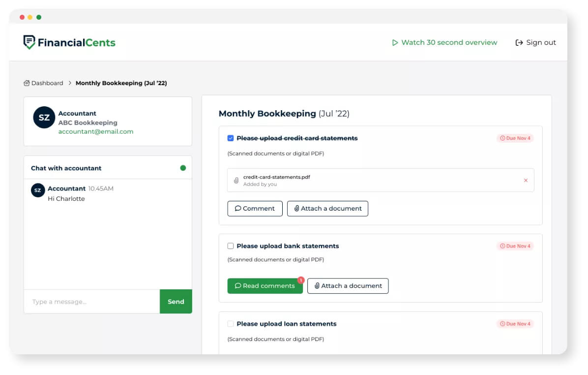The width and height of the screenshot is (588, 375).
Task: Focus the Type a message input field
Action: 92,301
